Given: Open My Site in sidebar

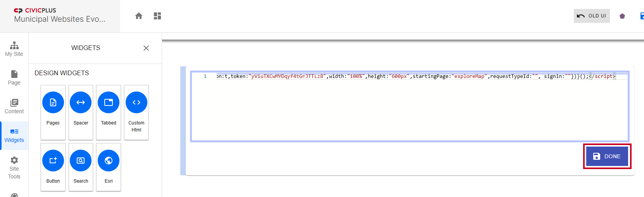Looking at the screenshot, I should (14, 49).
